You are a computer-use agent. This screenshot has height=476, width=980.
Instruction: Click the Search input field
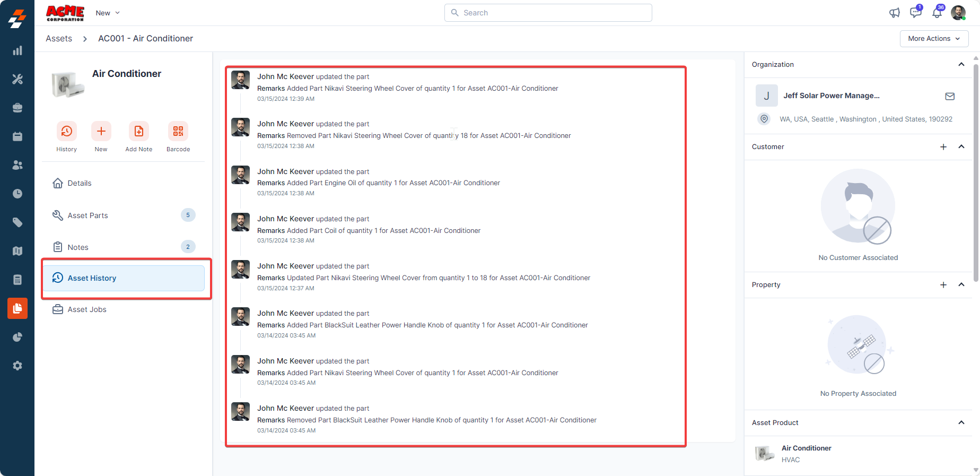tap(548, 13)
